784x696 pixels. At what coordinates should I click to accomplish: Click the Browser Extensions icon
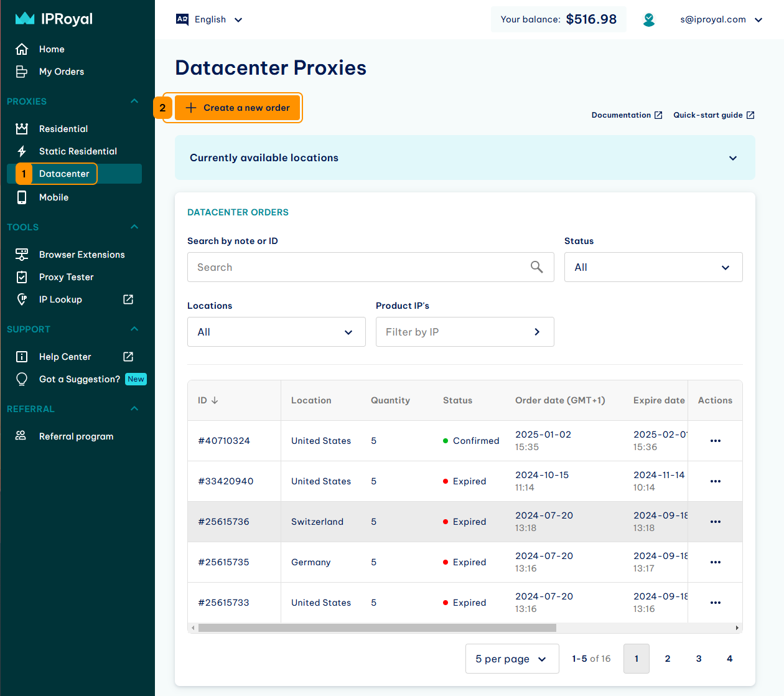(x=22, y=255)
